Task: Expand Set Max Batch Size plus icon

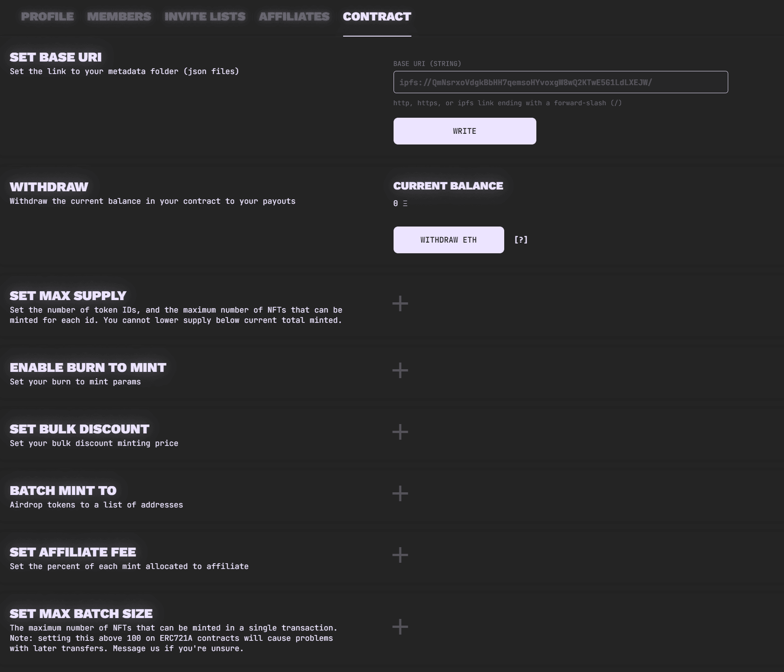Action: (400, 627)
